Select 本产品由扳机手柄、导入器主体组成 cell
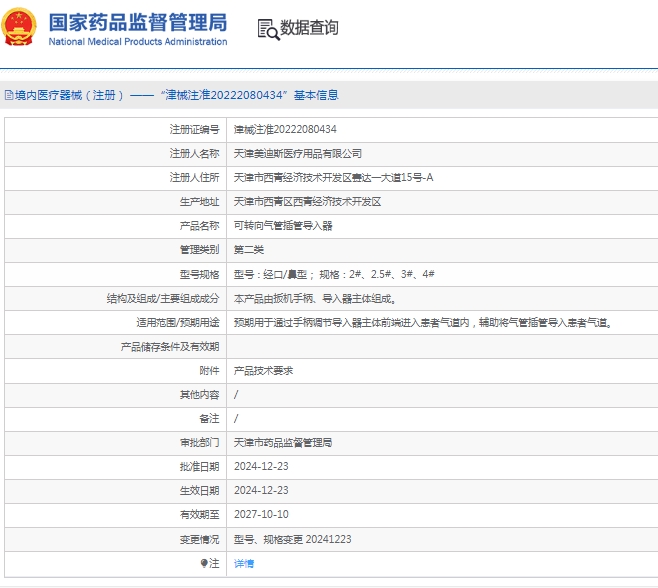This screenshot has width=658, height=588. click(315, 298)
